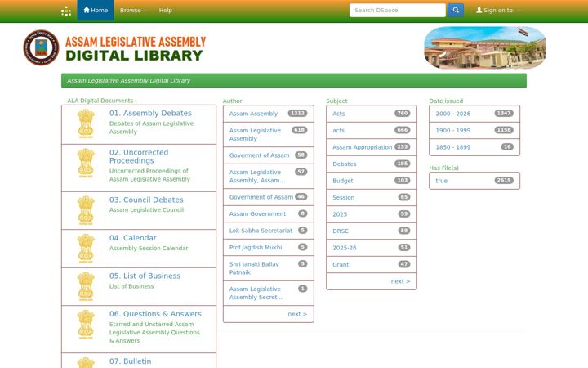Filter by subject Session
The height and width of the screenshot is (368, 588).
pos(344,197)
